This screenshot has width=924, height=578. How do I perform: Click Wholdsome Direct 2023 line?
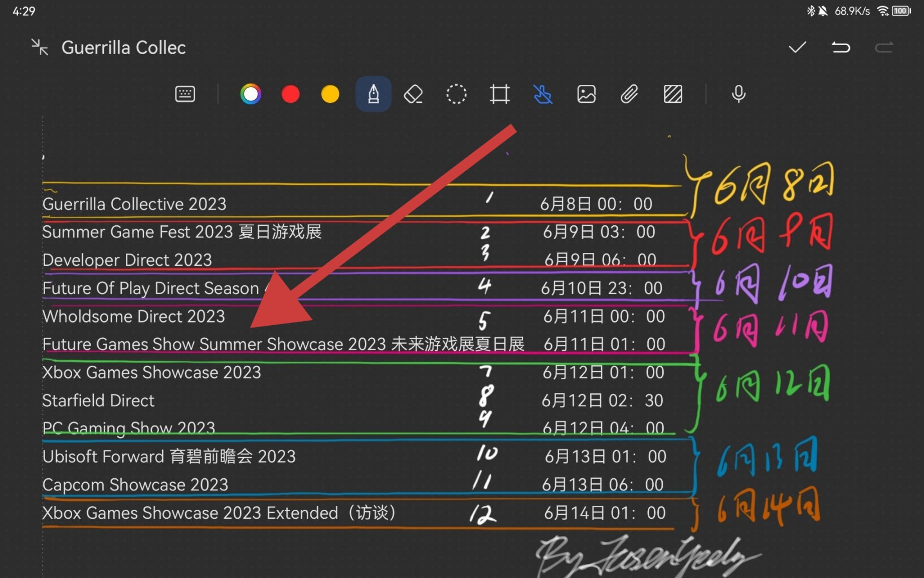pyautogui.click(x=133, y=316)
